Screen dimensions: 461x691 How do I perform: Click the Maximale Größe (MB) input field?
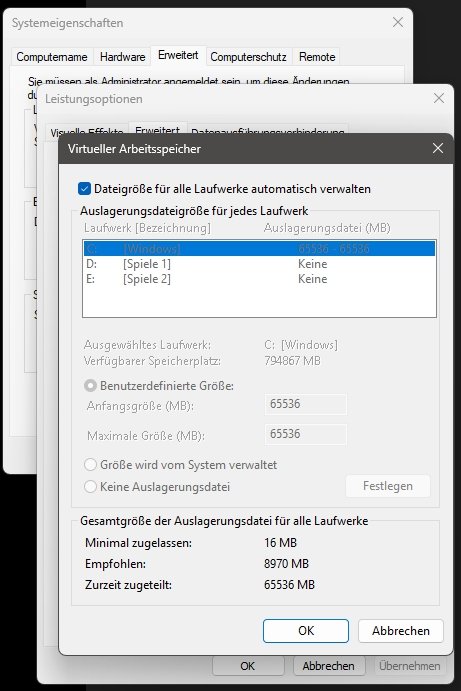point(305,434)
